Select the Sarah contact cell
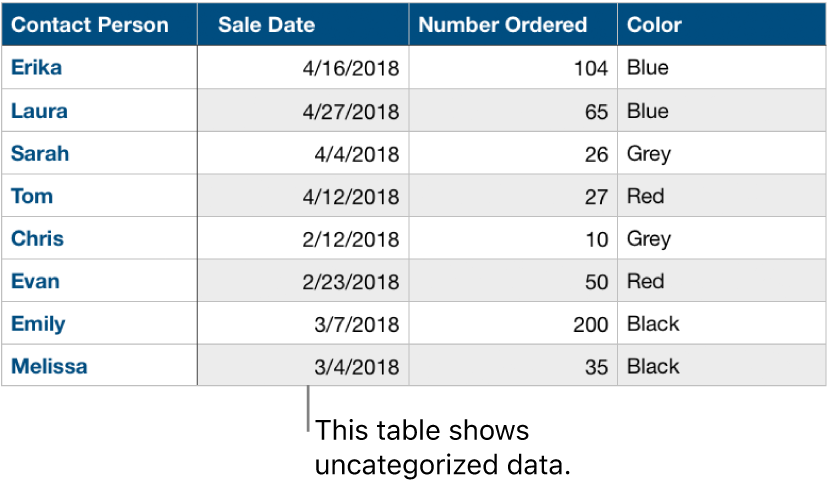The height and width of the screenshot is (492, 828). pos(41,154)
